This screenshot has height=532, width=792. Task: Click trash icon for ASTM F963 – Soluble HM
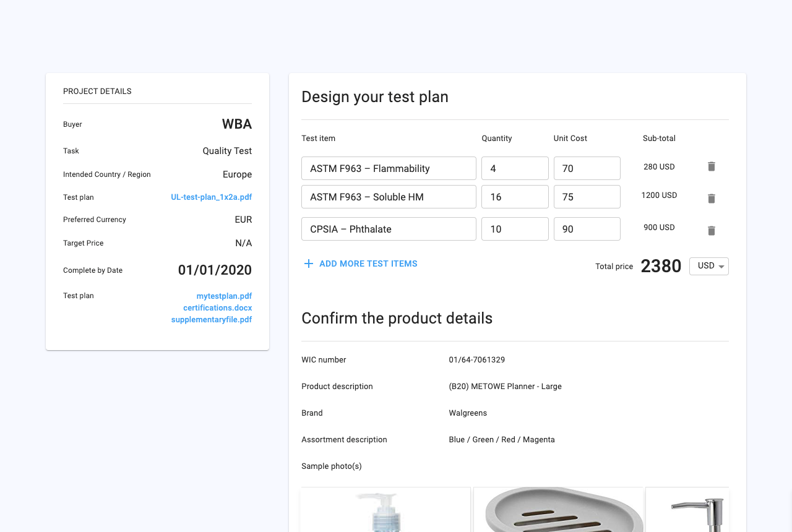click(x=712, y=199)
